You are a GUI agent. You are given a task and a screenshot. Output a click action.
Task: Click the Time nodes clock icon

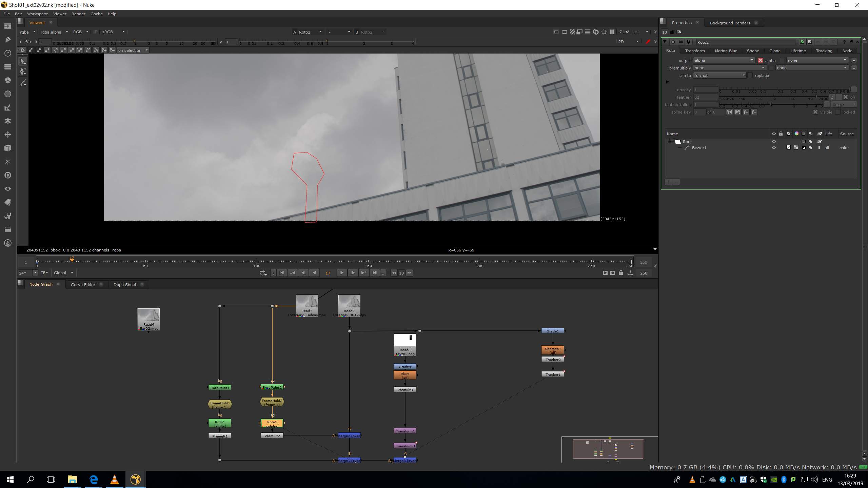[7, 53]
